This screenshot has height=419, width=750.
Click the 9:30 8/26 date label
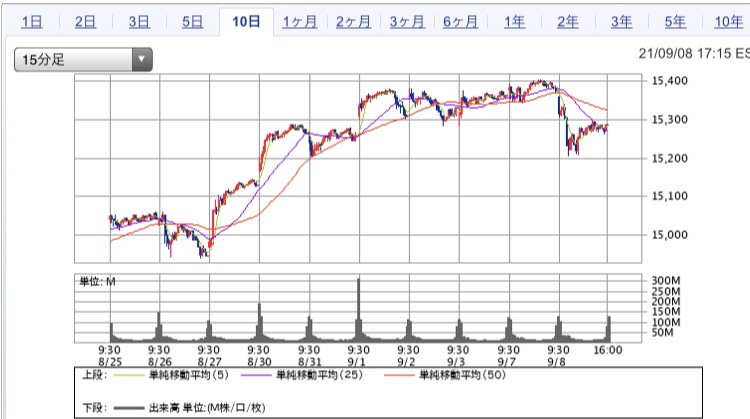pyautogui.click(x=159, y=356)
